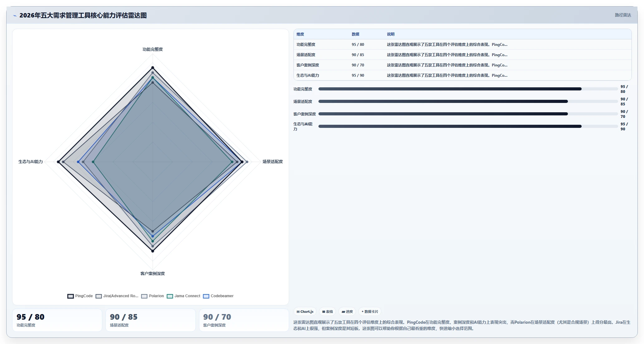Image resolution: width=644 pixels, height=344 pixels.
Task: Click the 路径雷达 label in header
Action: coord(623,15)
